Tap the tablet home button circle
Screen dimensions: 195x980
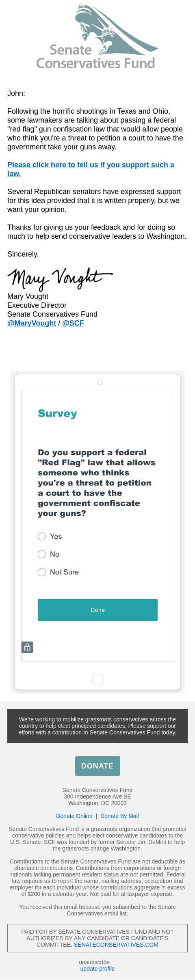pos(98,679)
